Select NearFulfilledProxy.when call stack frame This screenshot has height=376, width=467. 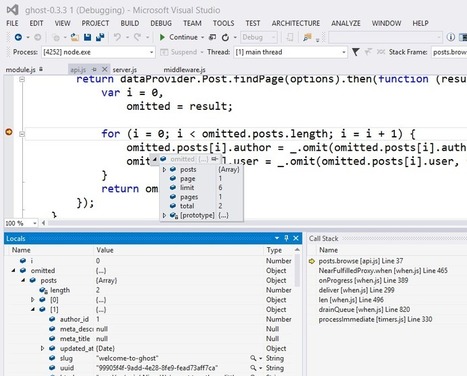[x=383, y=271]
